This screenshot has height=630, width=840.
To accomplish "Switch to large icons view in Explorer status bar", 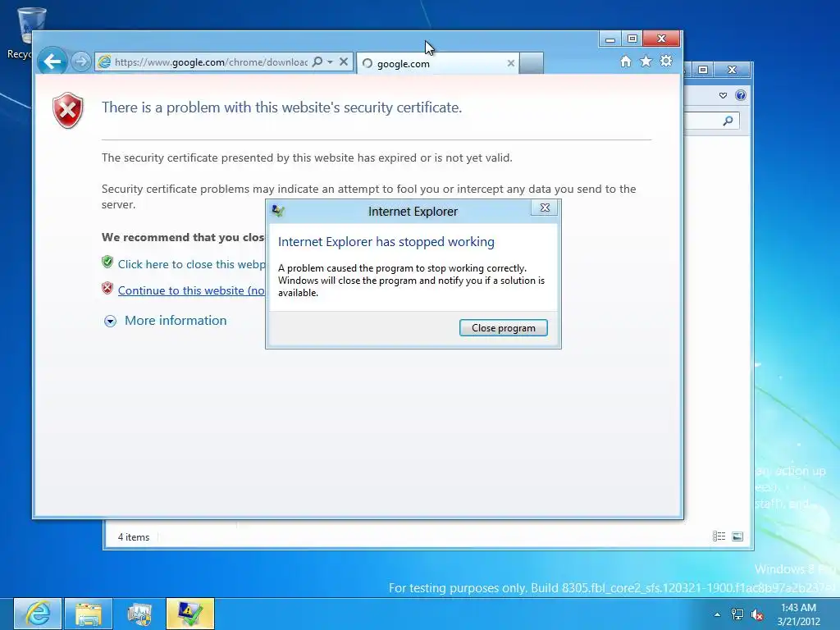I will pos(737,536).
